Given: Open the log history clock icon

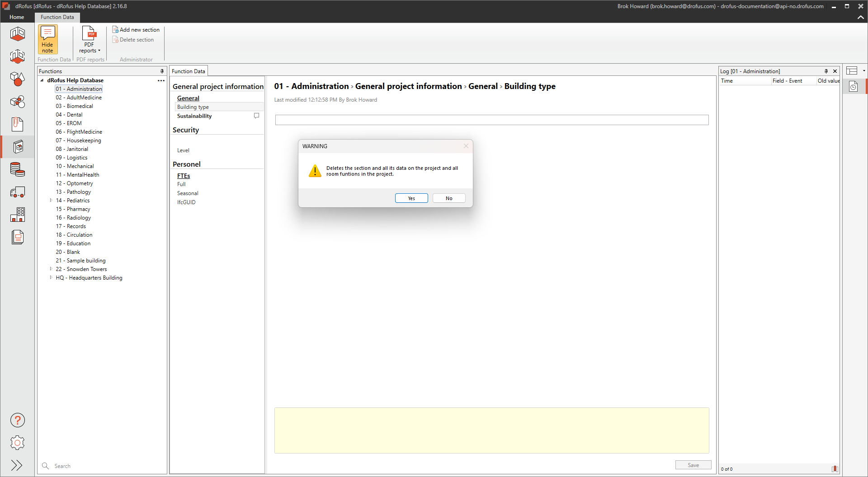Looking at the screenshot, I should (853, 87).
